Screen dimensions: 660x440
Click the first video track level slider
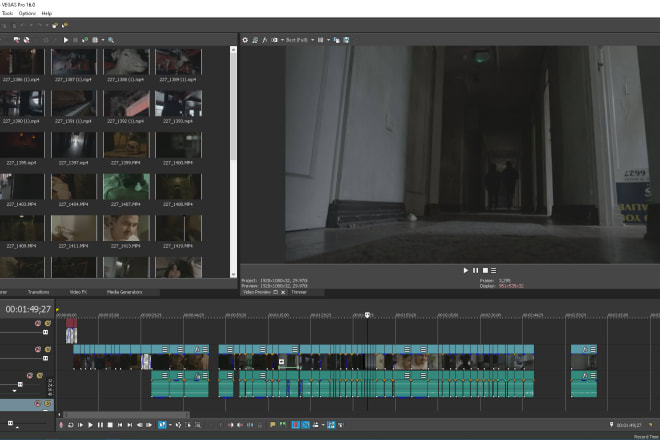pos(45,333)
